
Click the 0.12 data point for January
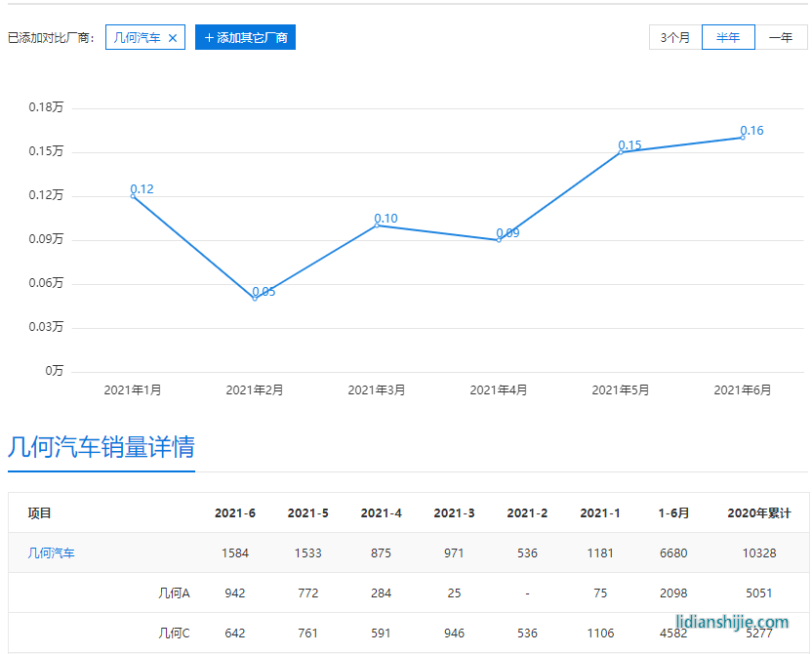[132, 194]
